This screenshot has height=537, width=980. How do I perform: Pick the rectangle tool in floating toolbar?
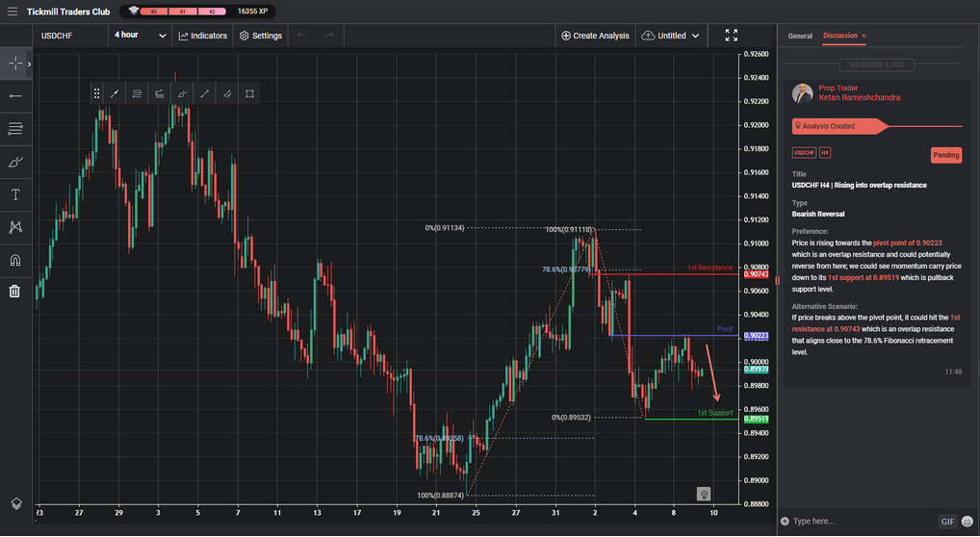[x=249, y=93]
